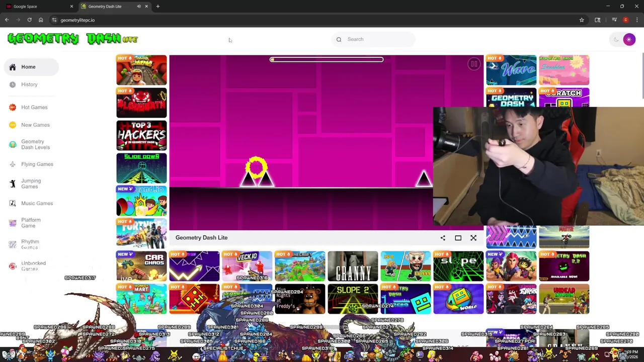The image size is (644, 362).
Task: Open Undead Invasion game thumbnail
Action: pyautogui.click(x=564, y=299)
